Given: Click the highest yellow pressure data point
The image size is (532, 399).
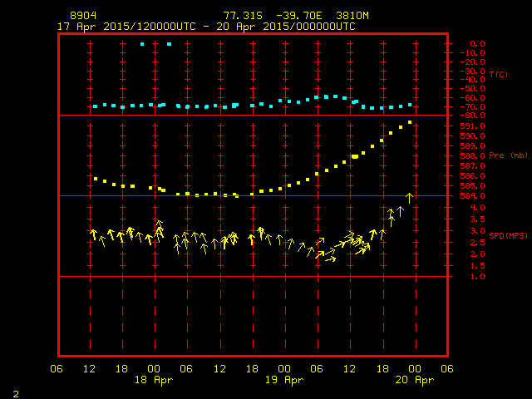Looking at the screenshot, I should pos(410,122).
